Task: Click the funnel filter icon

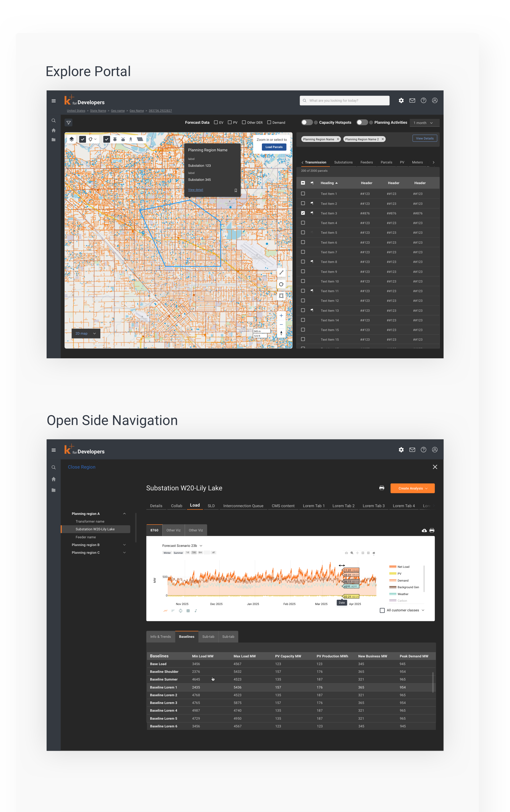Action: (x=68, y=123)
